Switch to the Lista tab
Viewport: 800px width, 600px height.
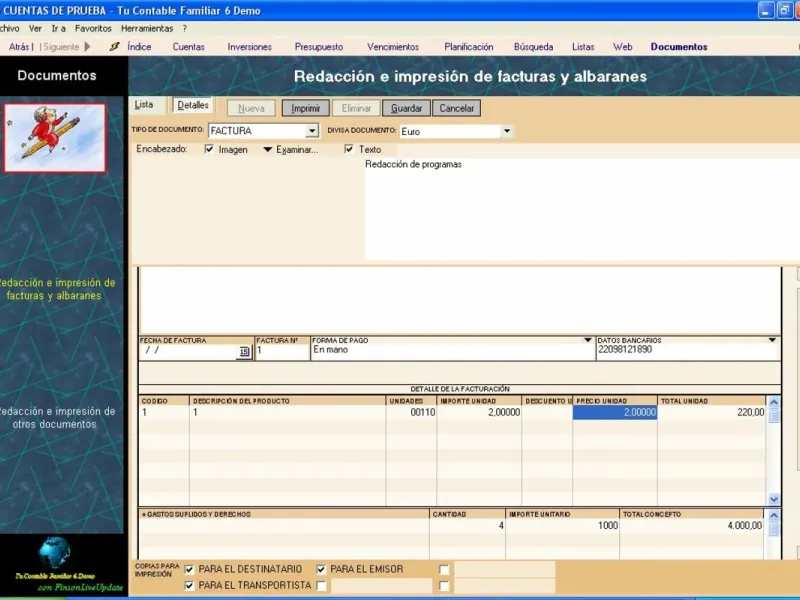point(144,105)
